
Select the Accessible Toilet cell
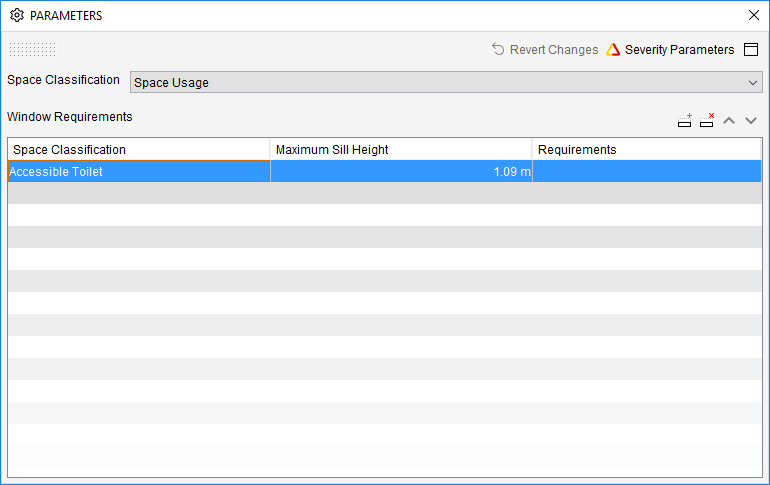(138, 171)
